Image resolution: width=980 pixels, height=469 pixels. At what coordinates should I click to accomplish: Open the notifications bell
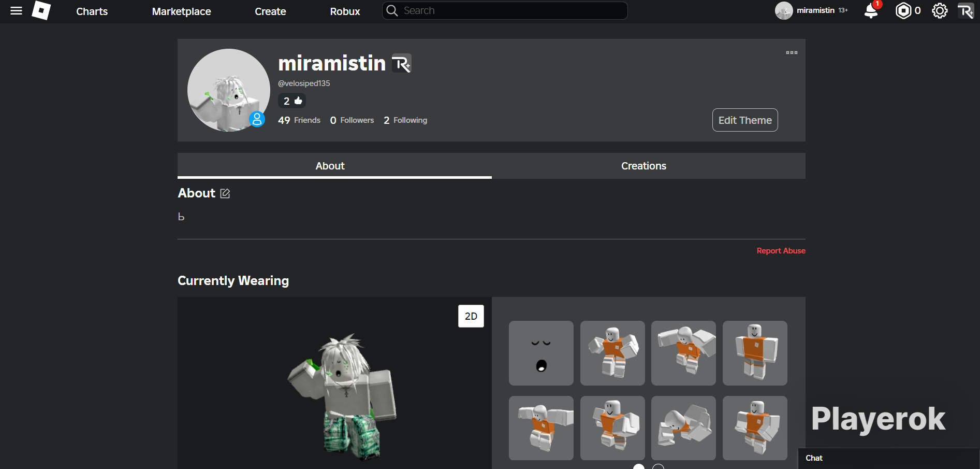pyautogui.click(x=871, y=11)
